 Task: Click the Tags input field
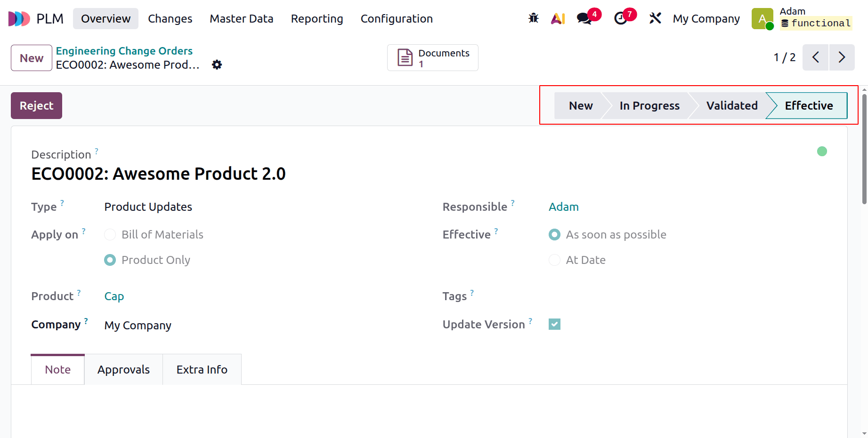688,296
